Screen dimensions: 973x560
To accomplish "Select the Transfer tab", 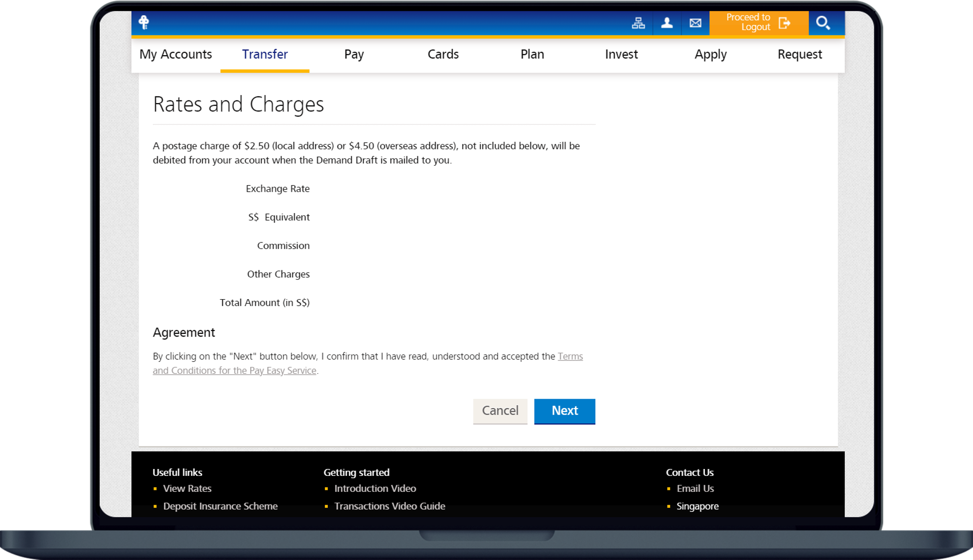I will pos(265,54).
